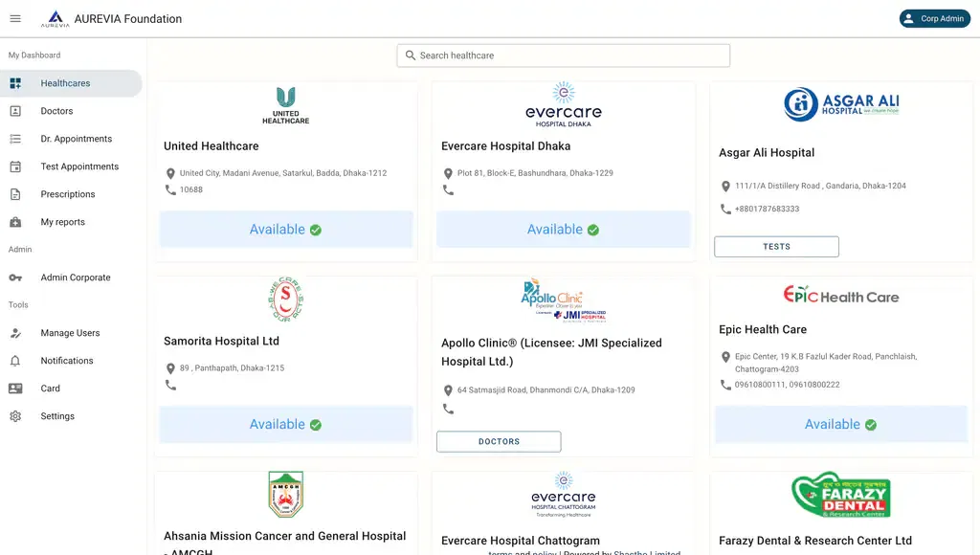Open the hamburger navigation menu

pos(15,19)
